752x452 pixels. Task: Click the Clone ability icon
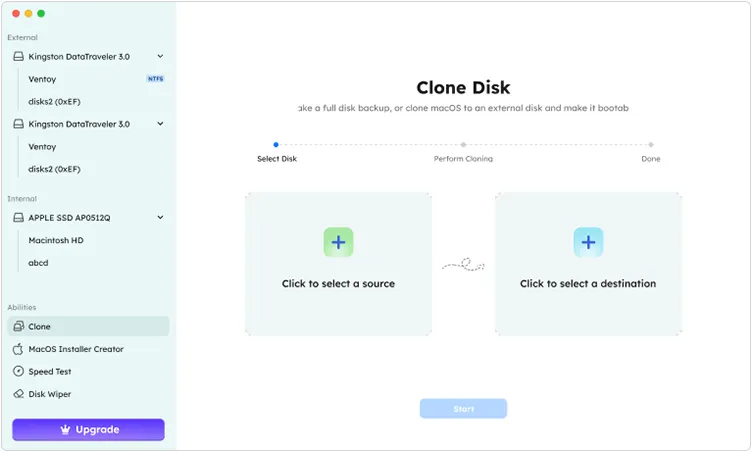click(18, 326)
